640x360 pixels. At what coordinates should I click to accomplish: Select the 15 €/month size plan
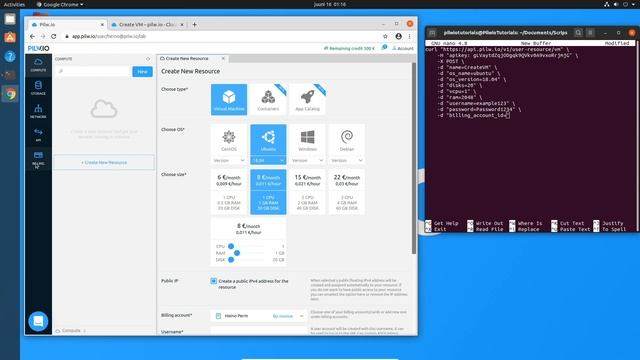[307, 192]
